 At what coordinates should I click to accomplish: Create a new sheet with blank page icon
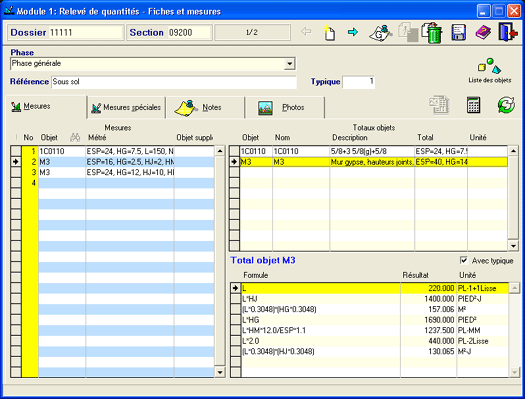click(x=329, y=32)
